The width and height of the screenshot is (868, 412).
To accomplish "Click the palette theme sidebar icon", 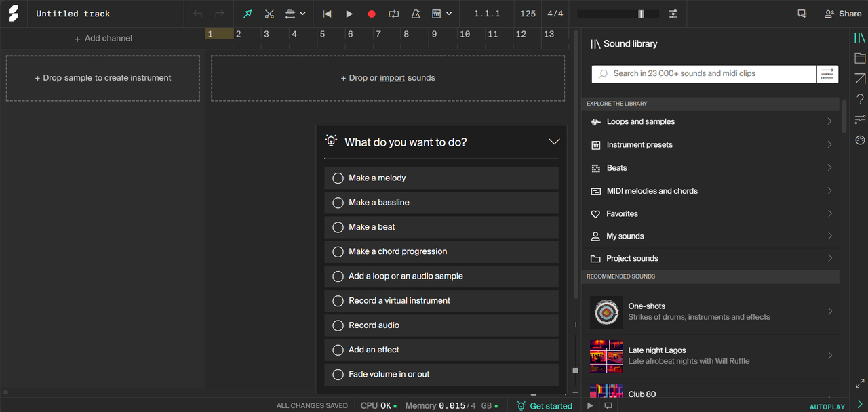I will (860, 140).
